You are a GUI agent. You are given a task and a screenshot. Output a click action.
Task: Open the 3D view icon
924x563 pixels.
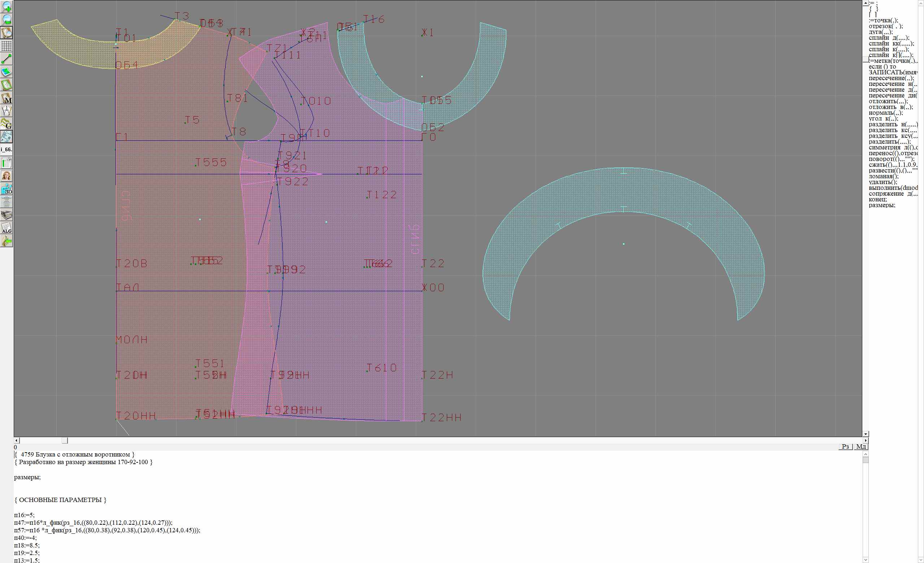tap(7, 189)
